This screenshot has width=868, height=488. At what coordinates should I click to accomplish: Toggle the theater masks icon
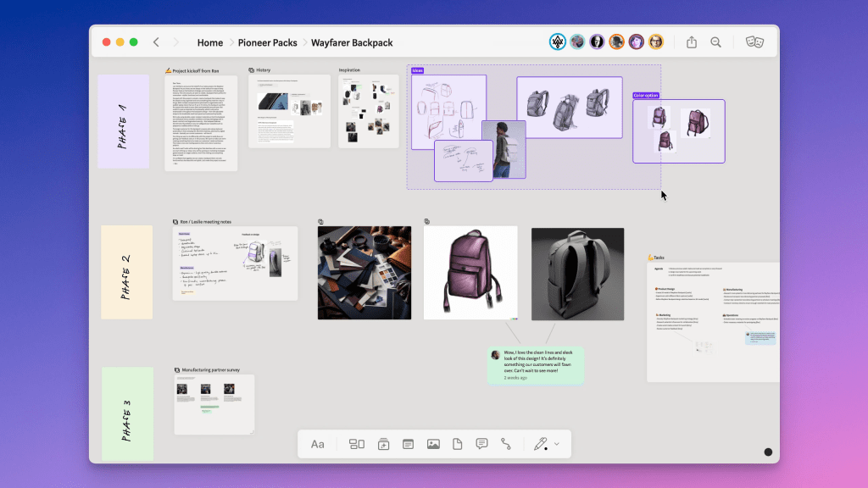point(754,42)
